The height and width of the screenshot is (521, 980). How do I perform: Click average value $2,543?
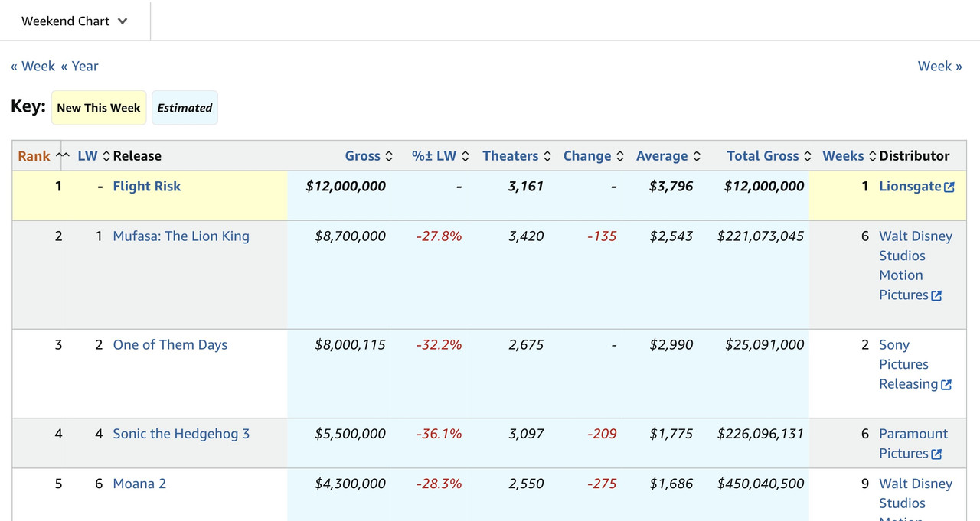[x=671, y=236]
